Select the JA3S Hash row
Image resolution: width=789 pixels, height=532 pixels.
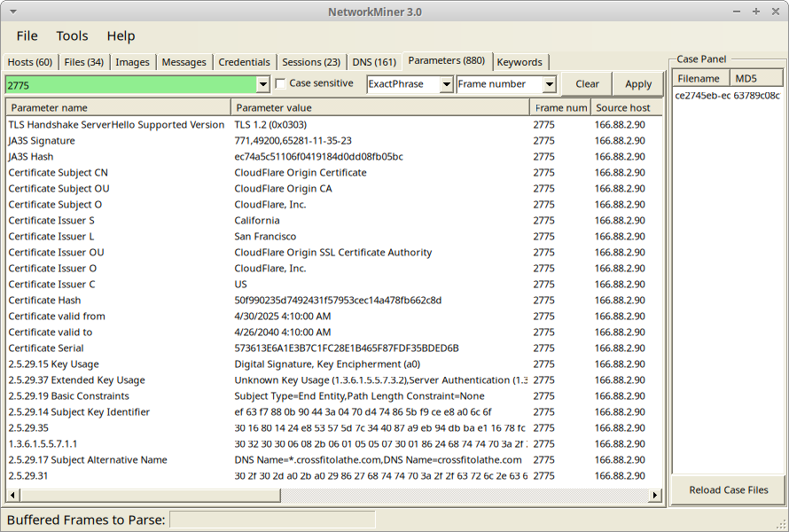click(334, 157)
